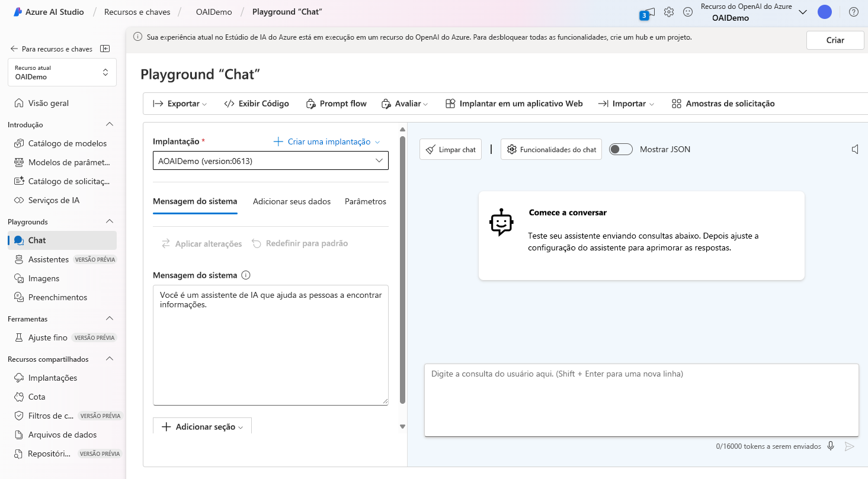Click the Criar button in the banner
Viewport: 868px width, 479px height.
click(x=835, y=40)
